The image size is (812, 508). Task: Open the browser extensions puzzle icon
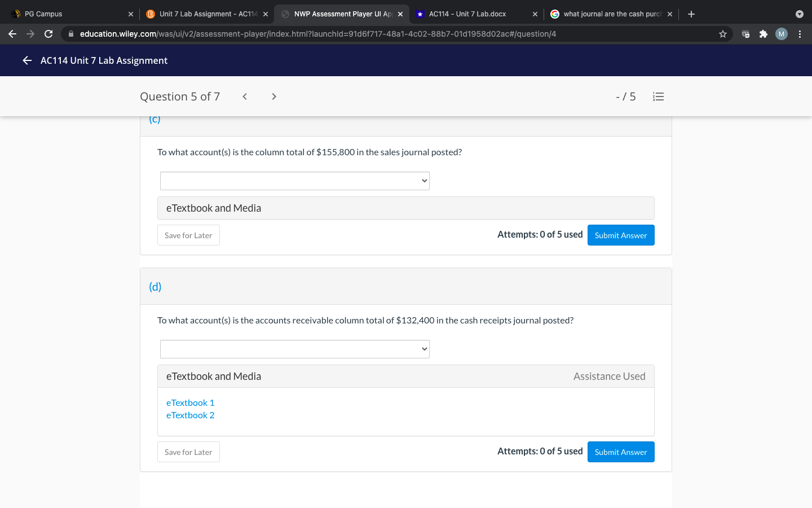click(x=763, y=34)
